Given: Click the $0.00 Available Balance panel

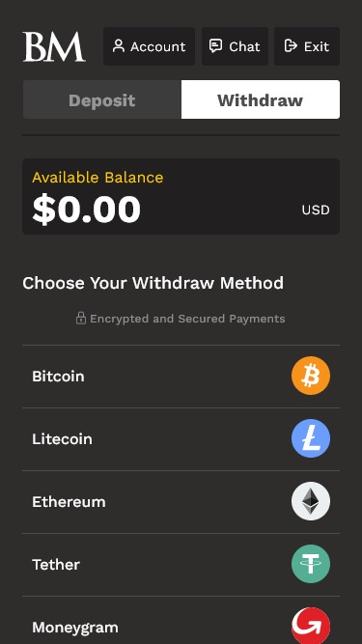Looking at the screenshot, I should [x=181, y=197].
